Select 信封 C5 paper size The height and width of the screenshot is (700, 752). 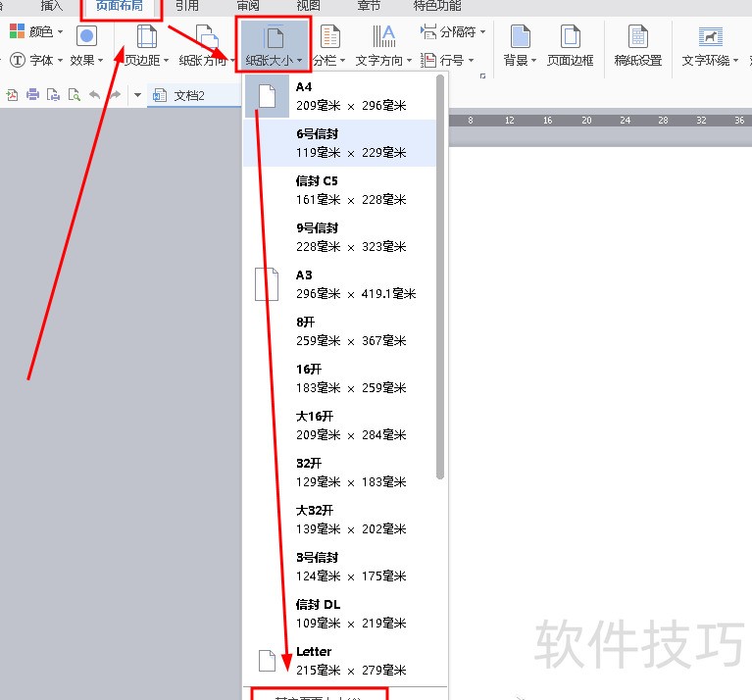tap(340, 190)
